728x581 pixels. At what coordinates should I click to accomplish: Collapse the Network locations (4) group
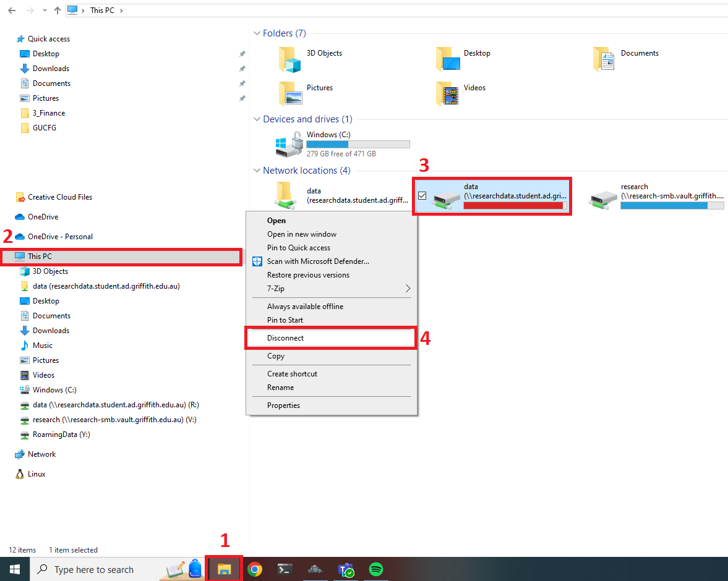(x=257, y=171)
